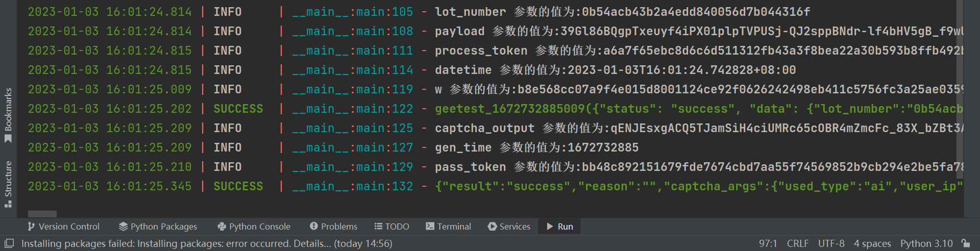Open the Services tool window
This screenshot has width=980, height=251.
click(509, 227)
